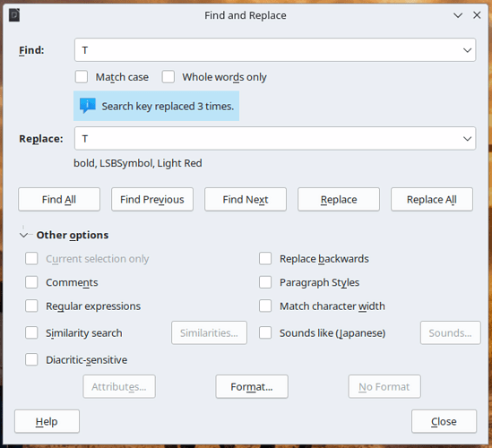
Task: Click the document icon in the title bar
Action: [x=14, y=15]
